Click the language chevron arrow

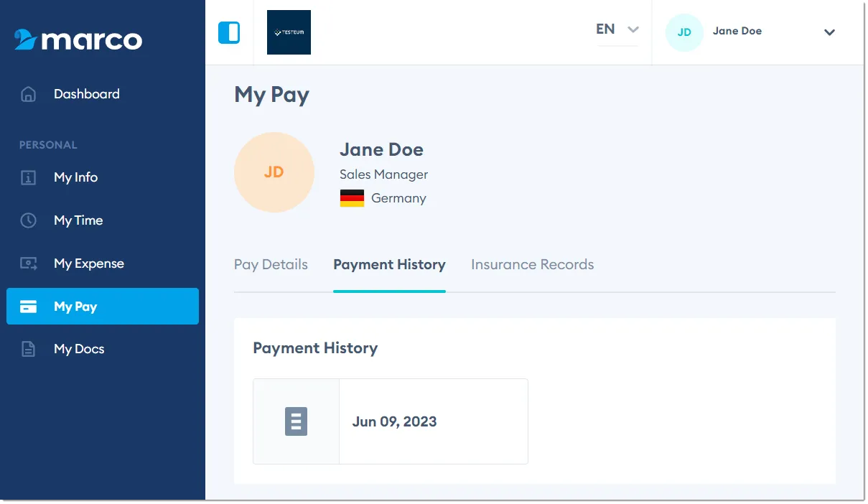pyautogui.click(x=633, y=30)
